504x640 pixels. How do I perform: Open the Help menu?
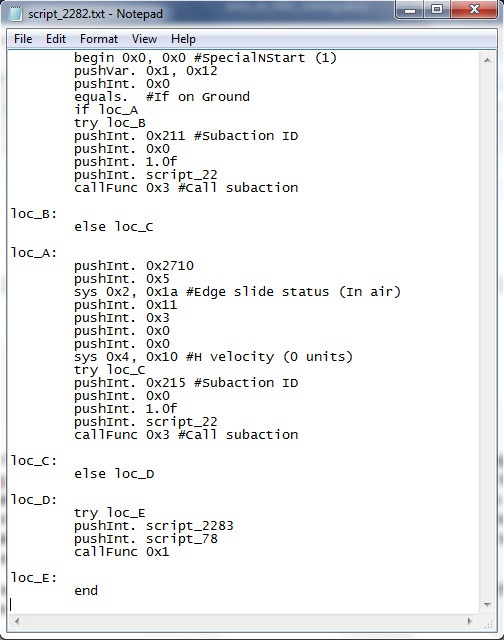pyautogui.click(x=183, y=39)
